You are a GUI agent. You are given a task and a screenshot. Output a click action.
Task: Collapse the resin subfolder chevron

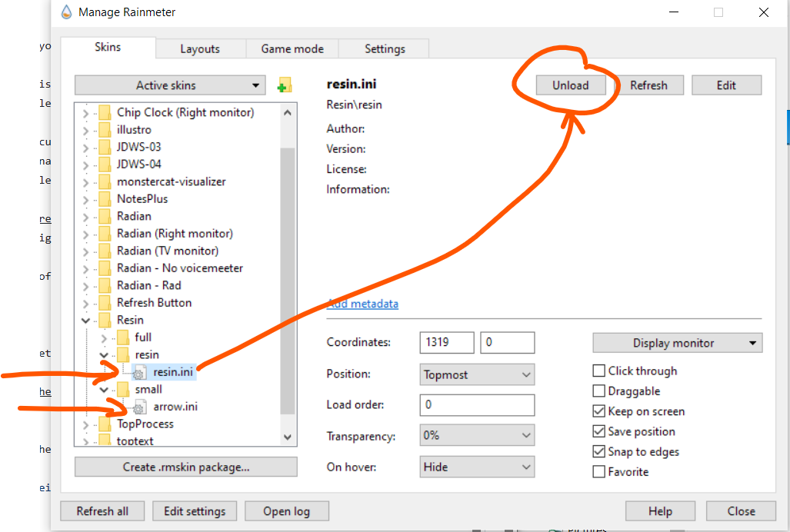(x=104, y=355)
